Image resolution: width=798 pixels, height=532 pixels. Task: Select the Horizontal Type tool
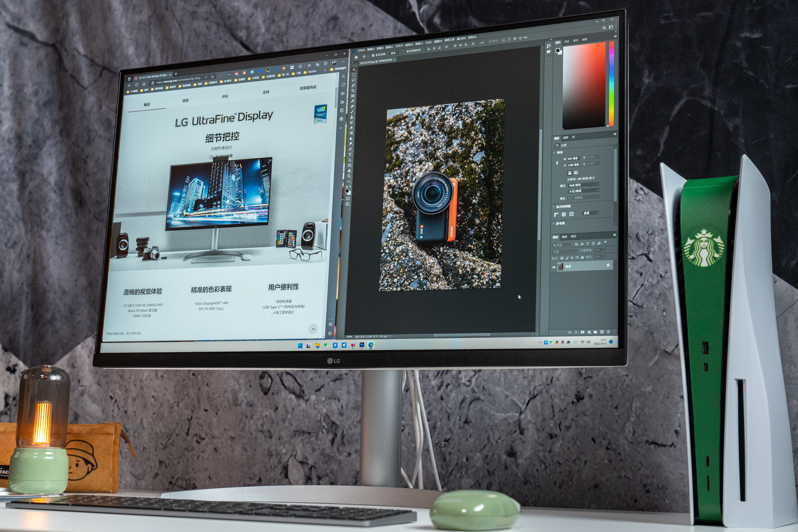point(350,155)
